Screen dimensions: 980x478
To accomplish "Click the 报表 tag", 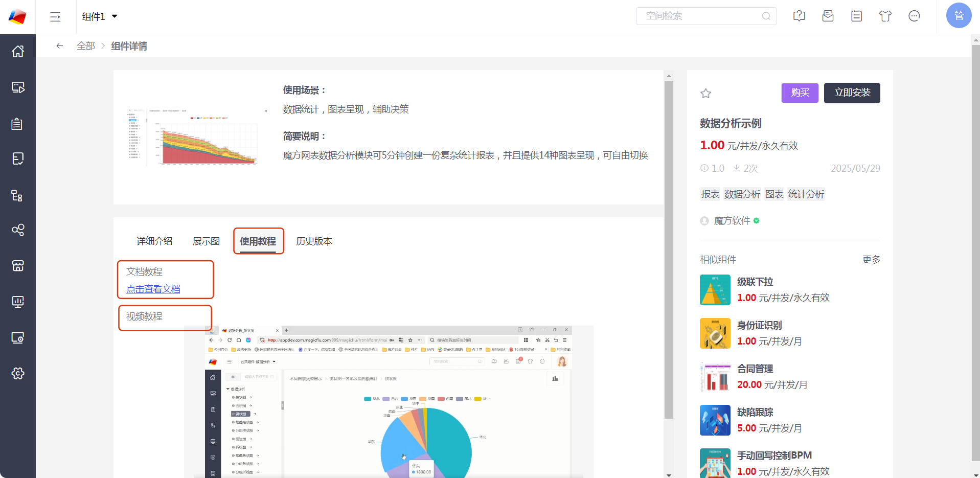I will coord(710,194).
